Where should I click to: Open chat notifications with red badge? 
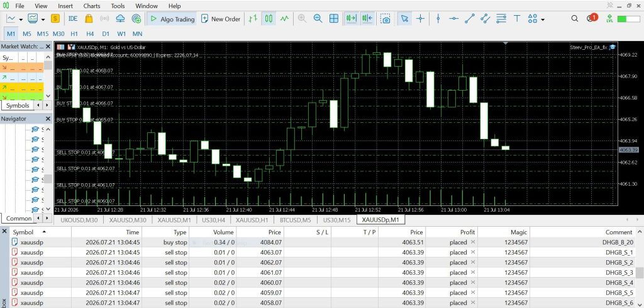pos(592,18)
